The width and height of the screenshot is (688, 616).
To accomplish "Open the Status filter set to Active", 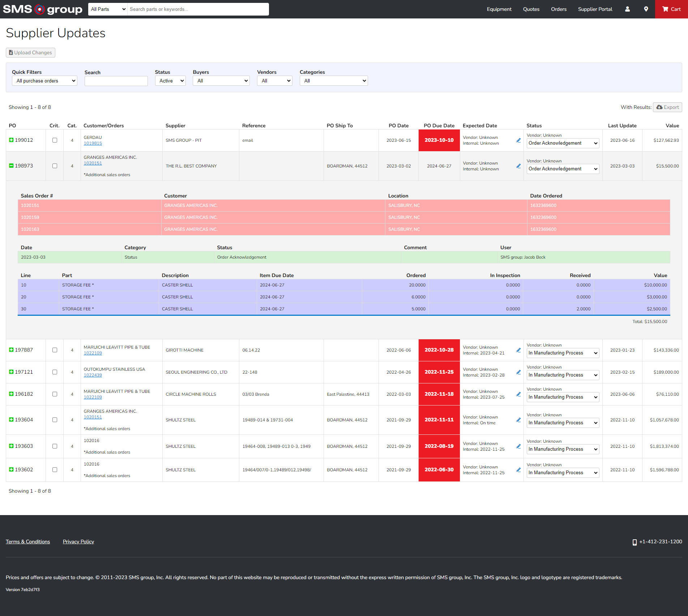I will (x=170, y=81).
